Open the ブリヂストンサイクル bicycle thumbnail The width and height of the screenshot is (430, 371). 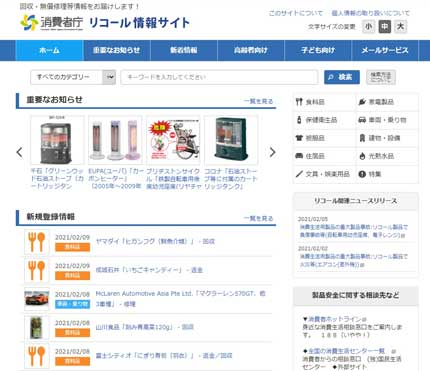[173, 140]
